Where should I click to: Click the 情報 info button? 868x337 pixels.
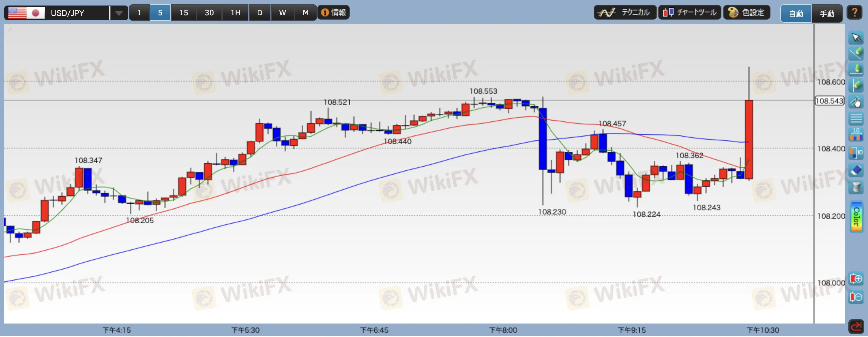pyautogui.click(x=333, y=13)
